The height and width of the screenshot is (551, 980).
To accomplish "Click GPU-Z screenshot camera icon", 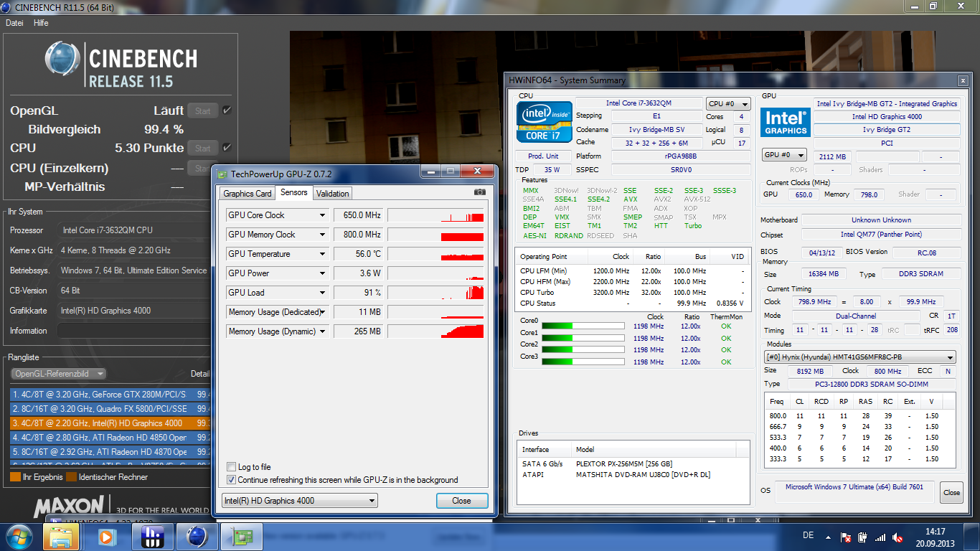I will pyautogui.click(x=480, y=192).
